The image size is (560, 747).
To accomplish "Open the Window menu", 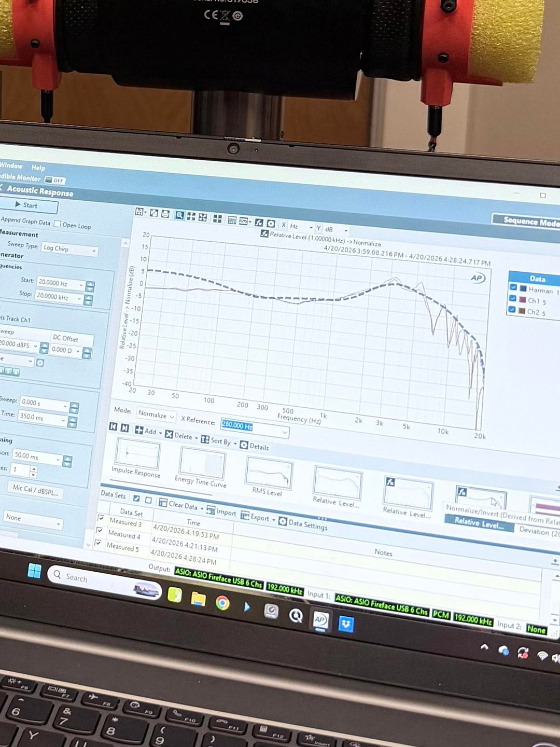I will pos(11,165).
